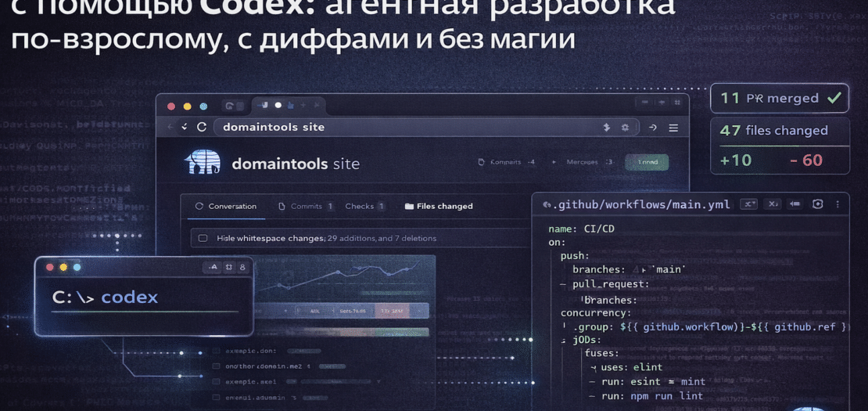Open the Files changed tab

[x=439, y=206]
